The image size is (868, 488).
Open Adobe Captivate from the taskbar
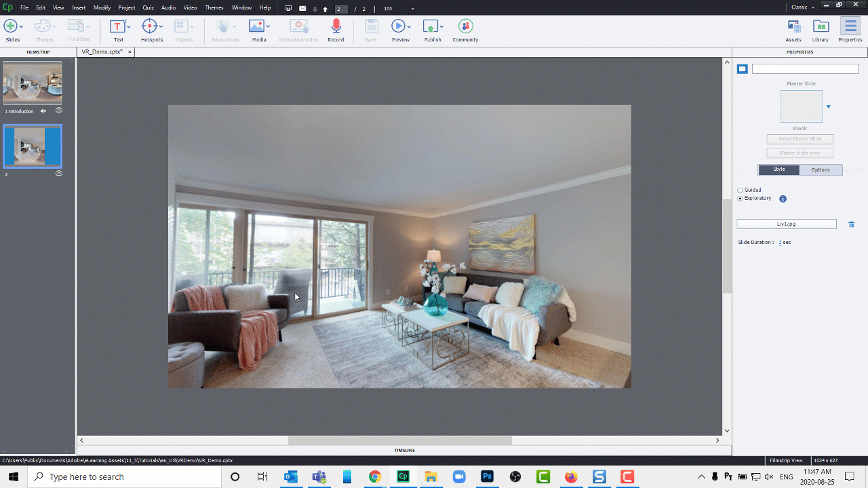[403, 477]
